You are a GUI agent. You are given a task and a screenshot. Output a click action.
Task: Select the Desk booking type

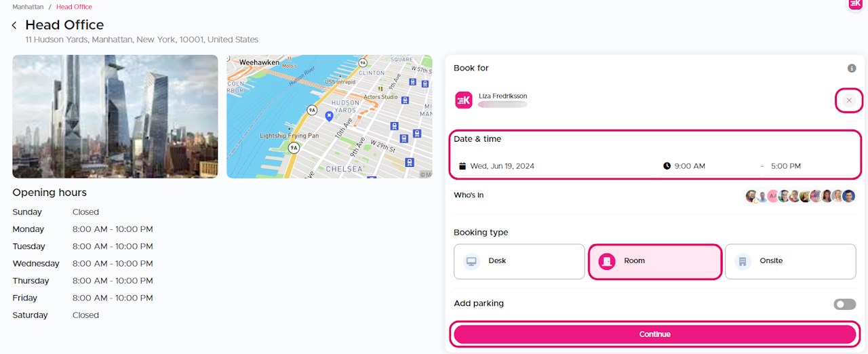519,262
